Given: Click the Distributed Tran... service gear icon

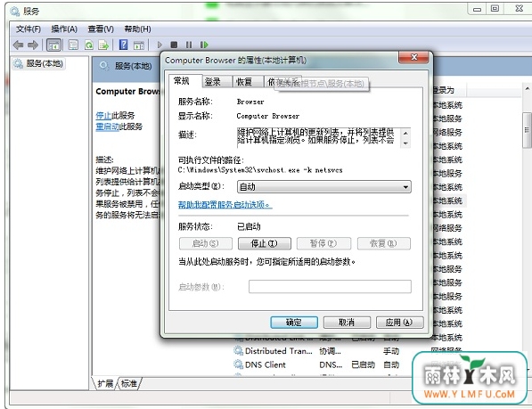Looking at the screenshot, I should (x=239, y=351).
